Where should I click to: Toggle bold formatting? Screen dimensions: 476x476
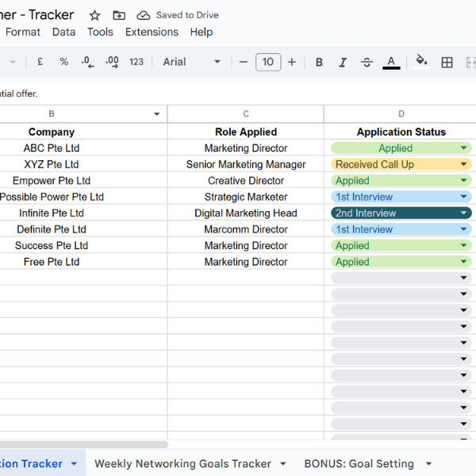point(319,62)
